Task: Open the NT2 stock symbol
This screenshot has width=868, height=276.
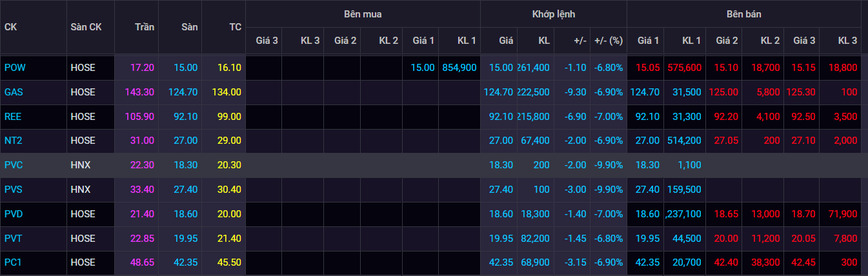Action: click(x=14, y=141)
